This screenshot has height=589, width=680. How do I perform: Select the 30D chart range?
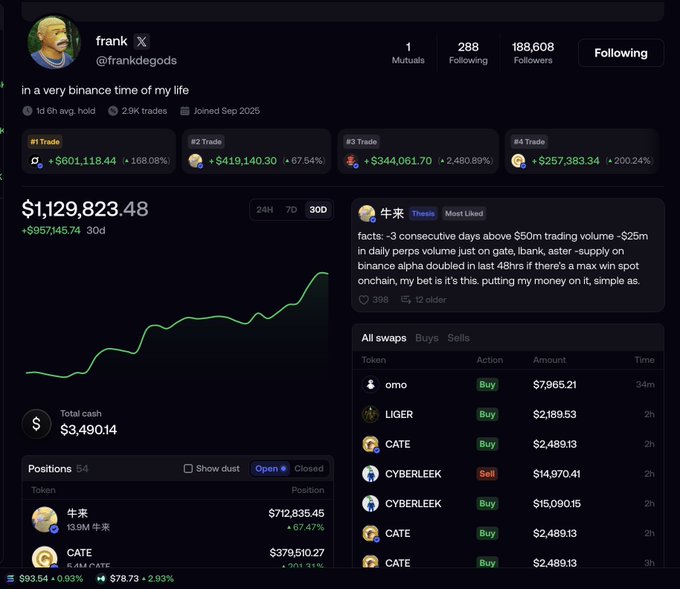(318, 210)
